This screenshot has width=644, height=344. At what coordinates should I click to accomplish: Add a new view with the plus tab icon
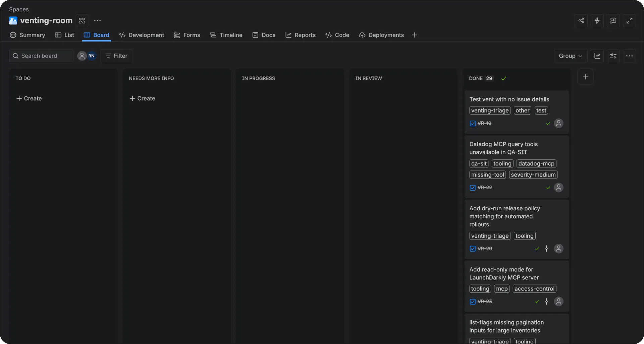414,35
